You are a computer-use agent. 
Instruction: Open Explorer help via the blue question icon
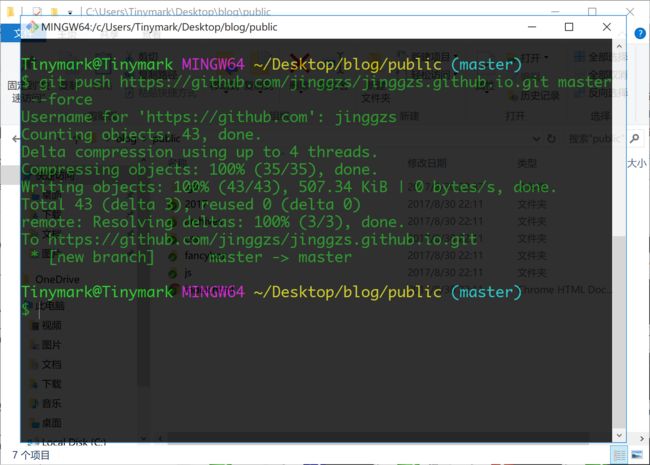640,33
